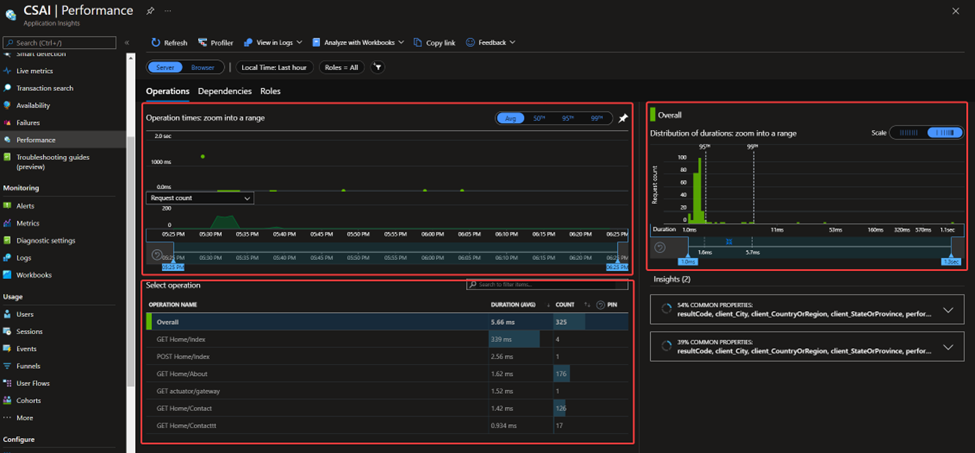This screenshot has height=453, width=975.
Task: Open Sessions under Usage
Action: pyautogui.click(x=29, y=332)
